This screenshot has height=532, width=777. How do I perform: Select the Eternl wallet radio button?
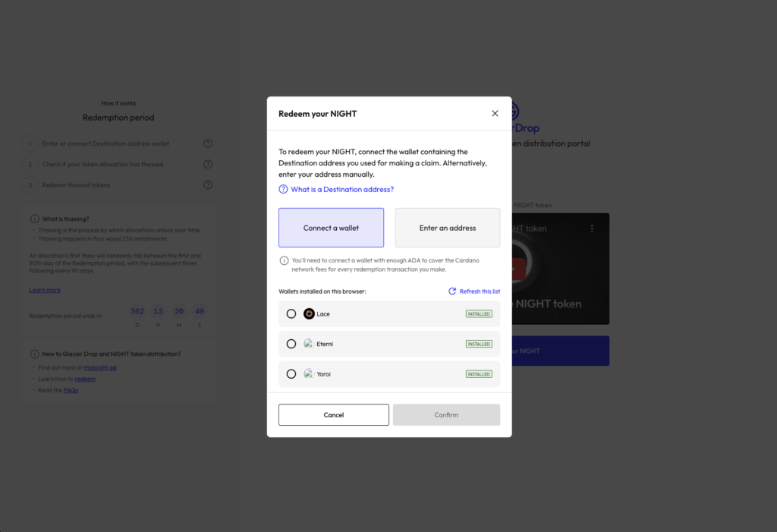pyautogui.click(x=291, y=344)
